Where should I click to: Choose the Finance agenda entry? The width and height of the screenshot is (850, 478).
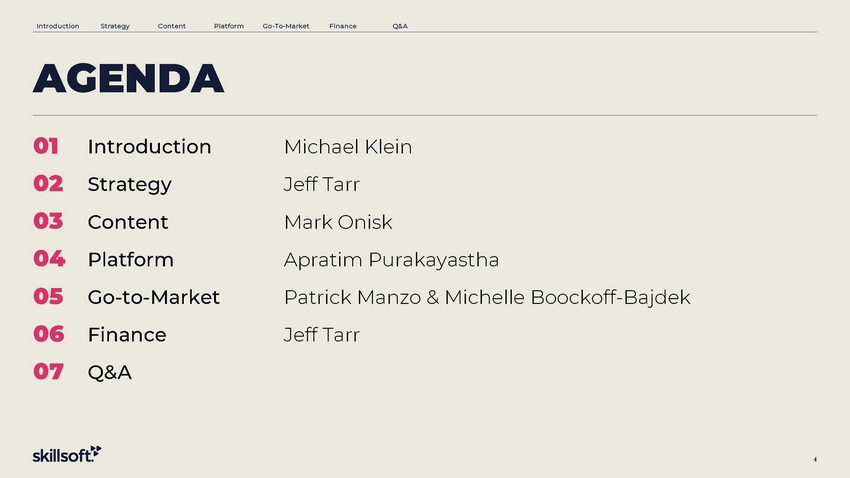coord(127,334)
